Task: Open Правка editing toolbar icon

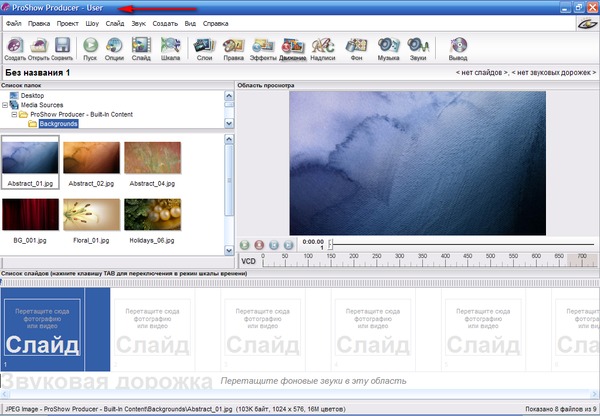Action: (x=233, y=49)
